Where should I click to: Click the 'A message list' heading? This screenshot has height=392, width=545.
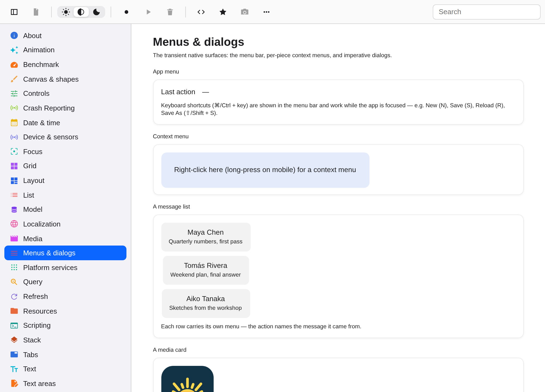click(171, 207)
